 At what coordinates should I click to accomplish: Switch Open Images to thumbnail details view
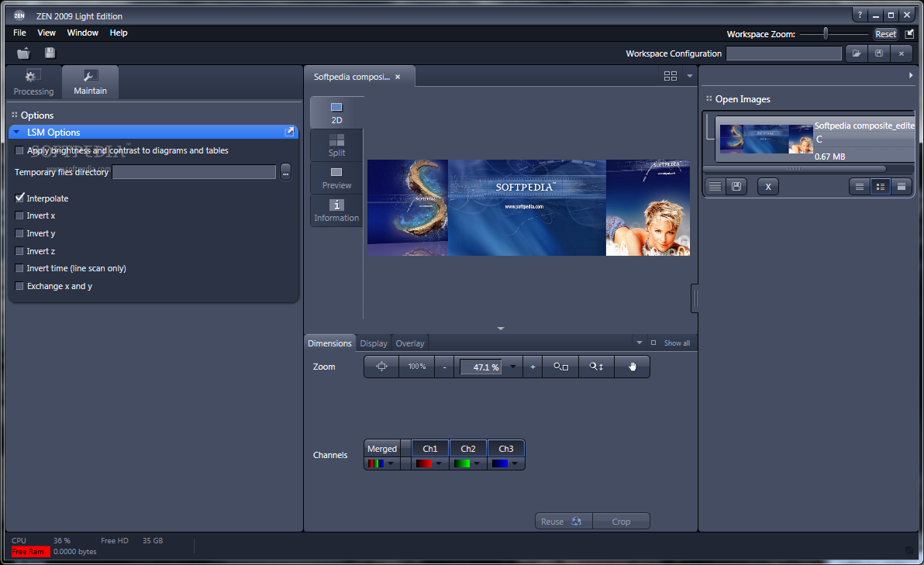coord(881,187)
